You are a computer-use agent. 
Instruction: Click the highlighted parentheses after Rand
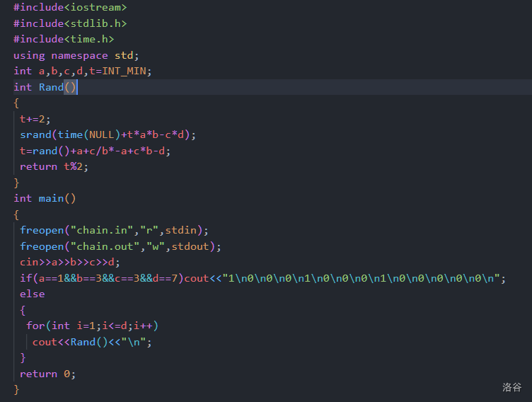[70, 87]
